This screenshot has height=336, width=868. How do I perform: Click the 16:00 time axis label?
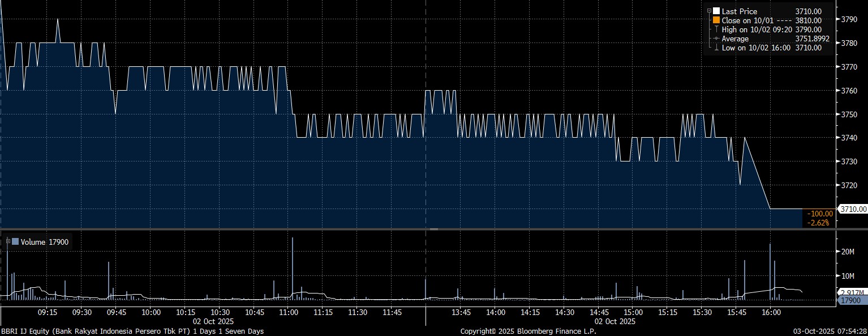click(x=771, y=312)
